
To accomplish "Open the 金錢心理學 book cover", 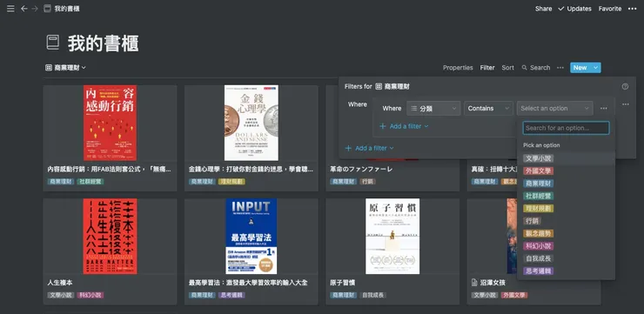I will tap(252, 124).
